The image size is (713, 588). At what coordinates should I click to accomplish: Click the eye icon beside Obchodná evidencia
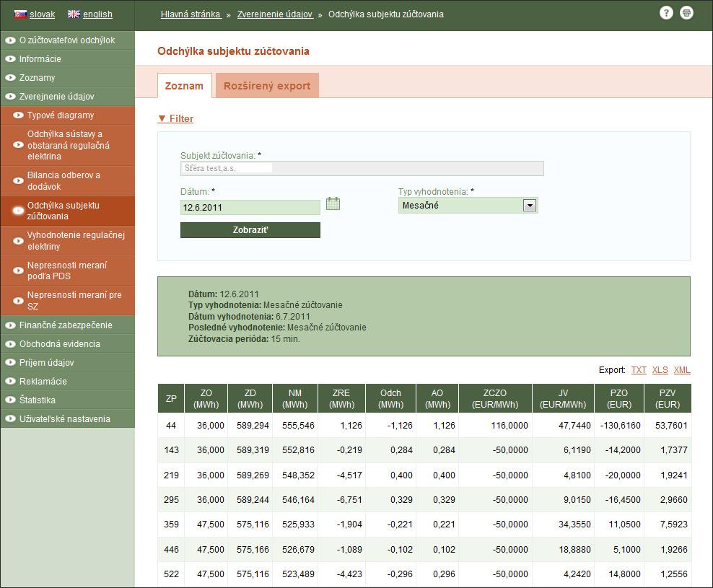[x=10, y=344]
